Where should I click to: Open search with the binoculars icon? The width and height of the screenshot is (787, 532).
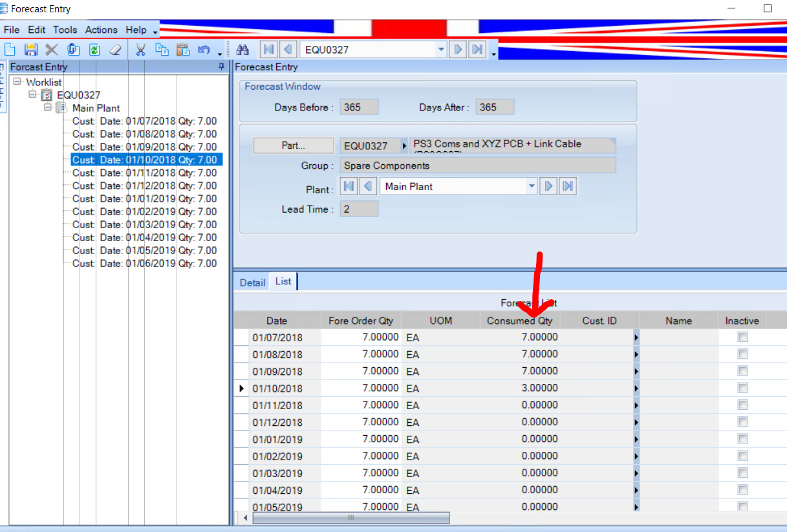click(243, 50)
